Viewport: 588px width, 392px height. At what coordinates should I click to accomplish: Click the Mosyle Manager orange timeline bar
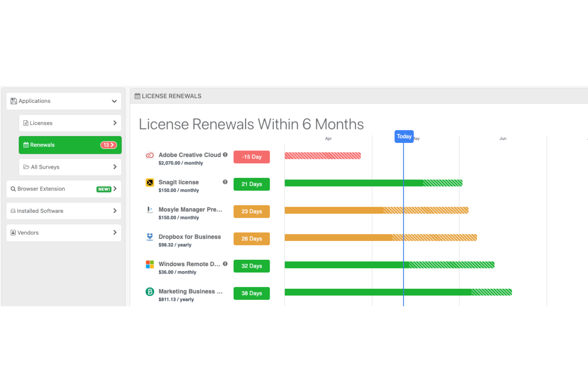pos(377,210)
